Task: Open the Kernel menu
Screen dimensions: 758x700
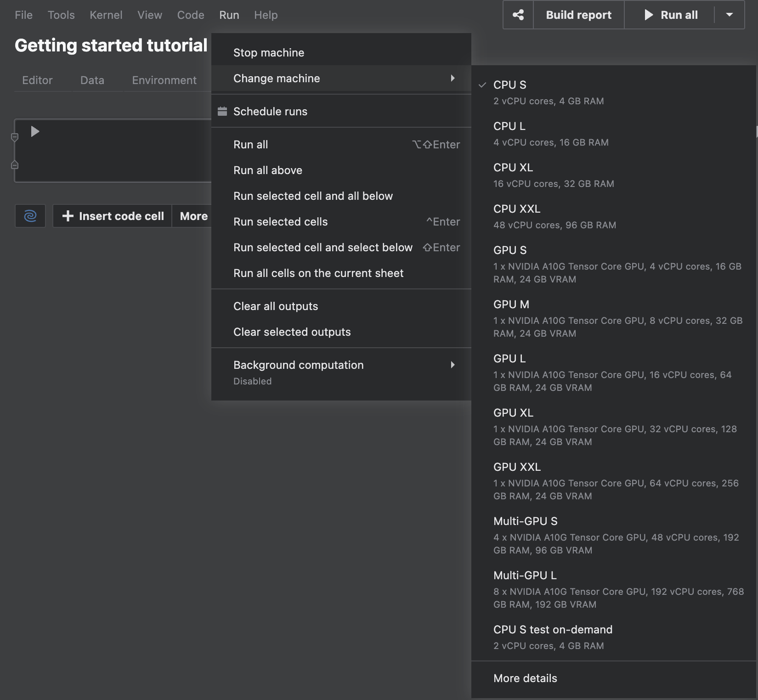Action: pyautogui.click(x=106, y=15)
